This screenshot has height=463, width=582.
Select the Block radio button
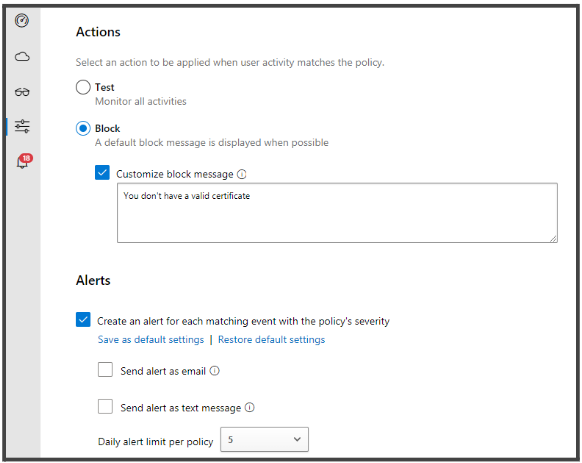pyautogui.click(x=83, y=128)
